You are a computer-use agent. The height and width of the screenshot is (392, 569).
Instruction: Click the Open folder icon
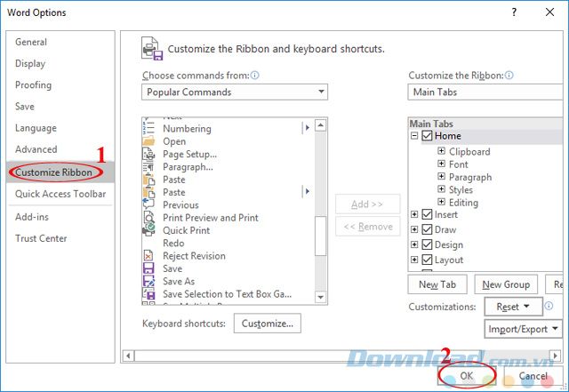pos(148,141)
